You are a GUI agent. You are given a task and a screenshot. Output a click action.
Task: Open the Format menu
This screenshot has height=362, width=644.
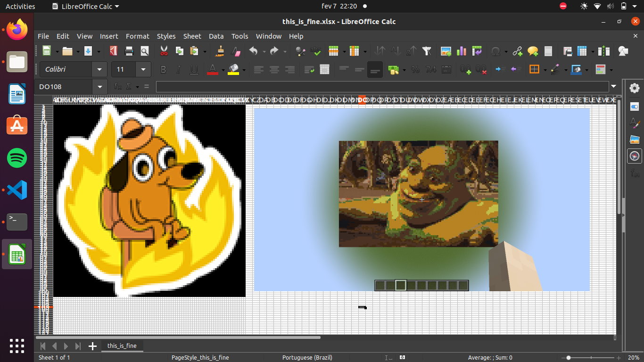click(x=138, y=36)
